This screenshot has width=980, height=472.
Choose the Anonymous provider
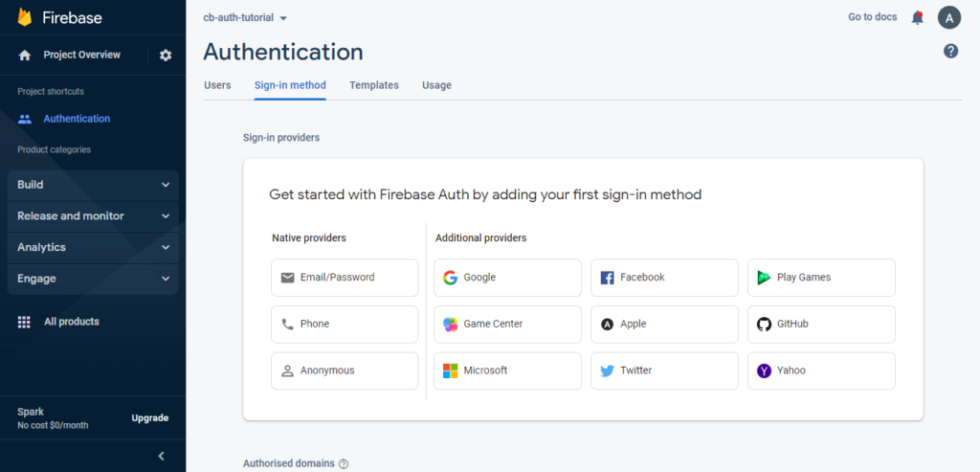tap(345, 371)
